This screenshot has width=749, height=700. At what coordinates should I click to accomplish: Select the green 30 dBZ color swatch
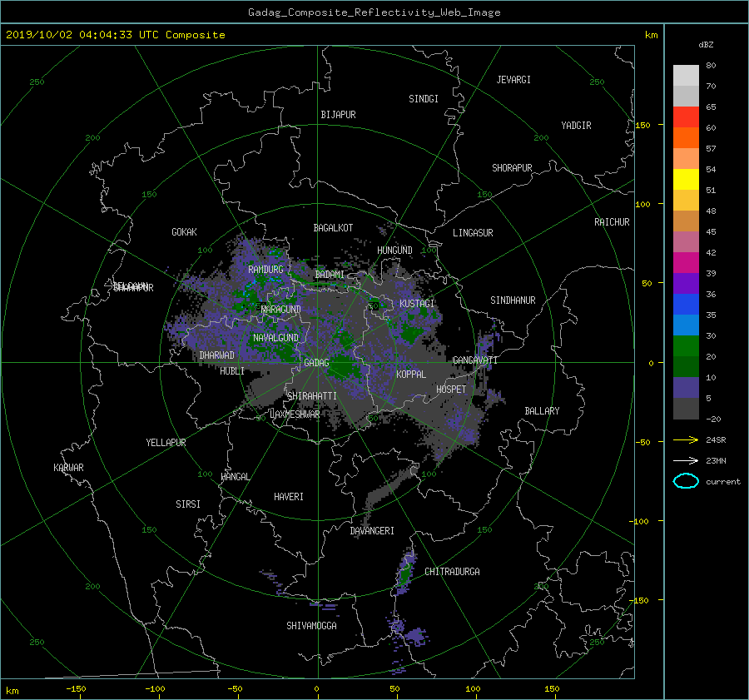(x=686, y=345)
